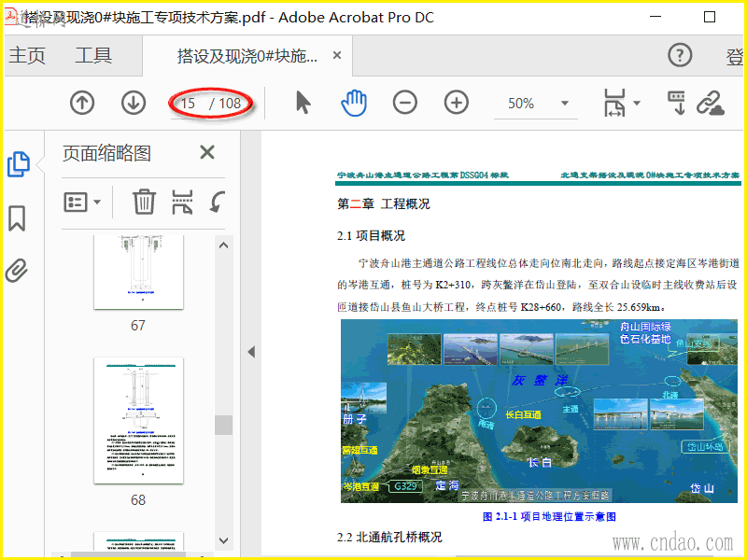This screenshot has width=747, height=560.
Task: Click the heading 第二章 工程概况
Action: point(384,203)
